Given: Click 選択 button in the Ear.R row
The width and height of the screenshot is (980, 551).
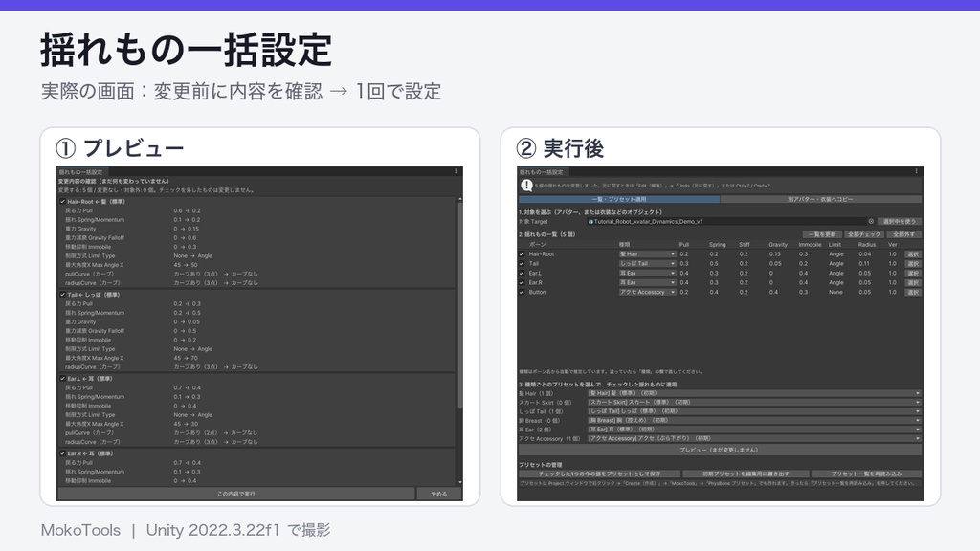Looking at the screenshot, I should tap(913, 282).
